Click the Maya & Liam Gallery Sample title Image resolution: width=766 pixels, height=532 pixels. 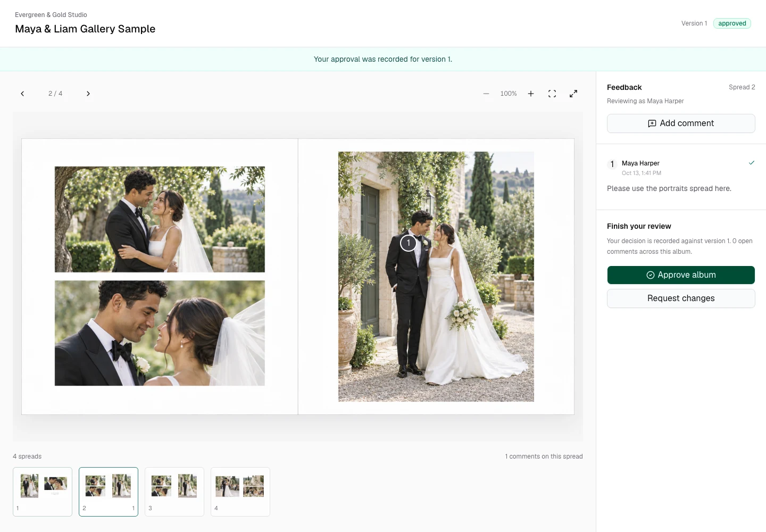[85, 29]
